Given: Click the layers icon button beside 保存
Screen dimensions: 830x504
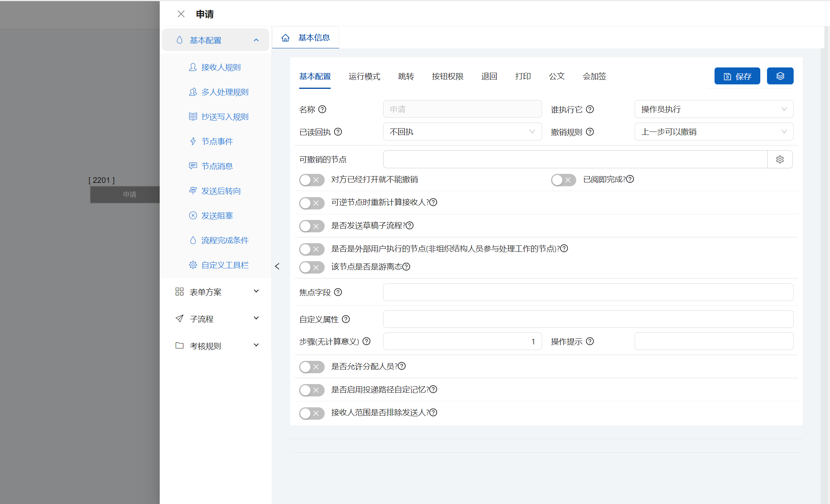Looking at the screenshot, I should [x=780, y=76].
